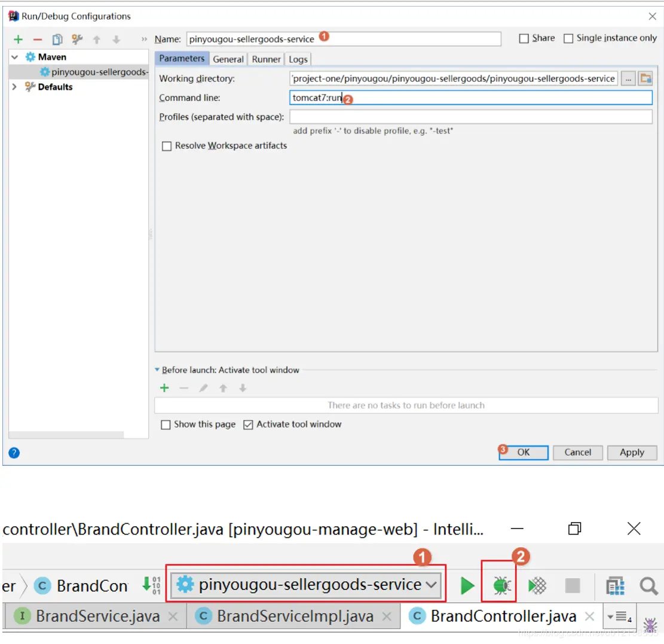Run with coverage icon in the toolbar
This screenshot has width=664, height=644.
(537, 585)
